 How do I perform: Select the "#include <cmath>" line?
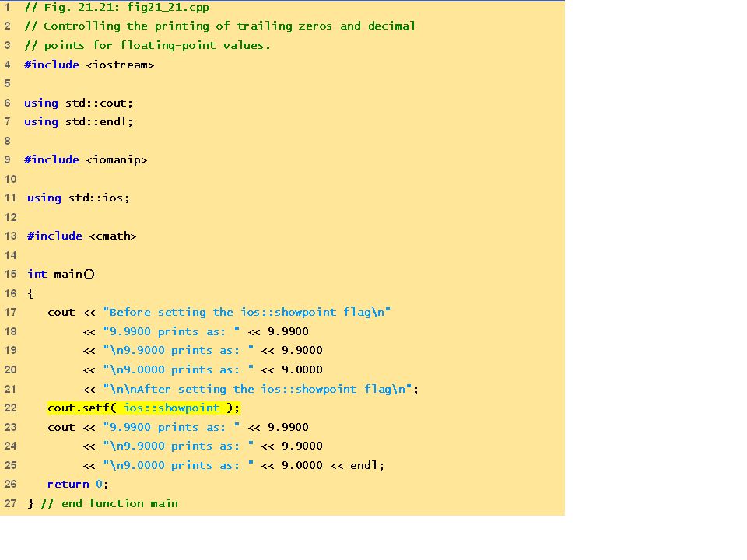pyautogui.click(x=82, y=236)
